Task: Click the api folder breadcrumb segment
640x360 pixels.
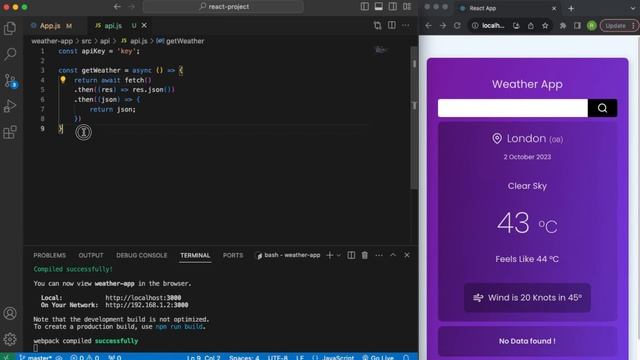Action: [105, 41]
